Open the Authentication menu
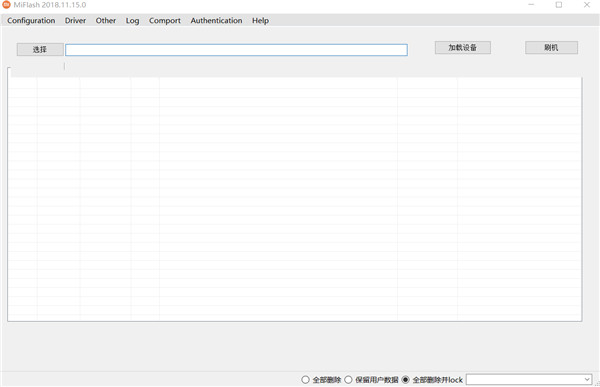This screenshot has height=387, width=600. click(216, 21)
